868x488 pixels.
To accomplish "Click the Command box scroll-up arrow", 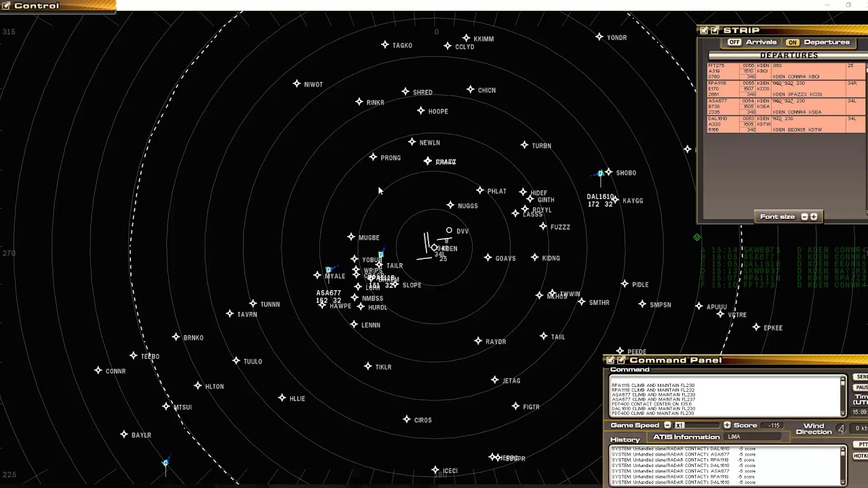I will pyautogui.click(x=843, y=379).
